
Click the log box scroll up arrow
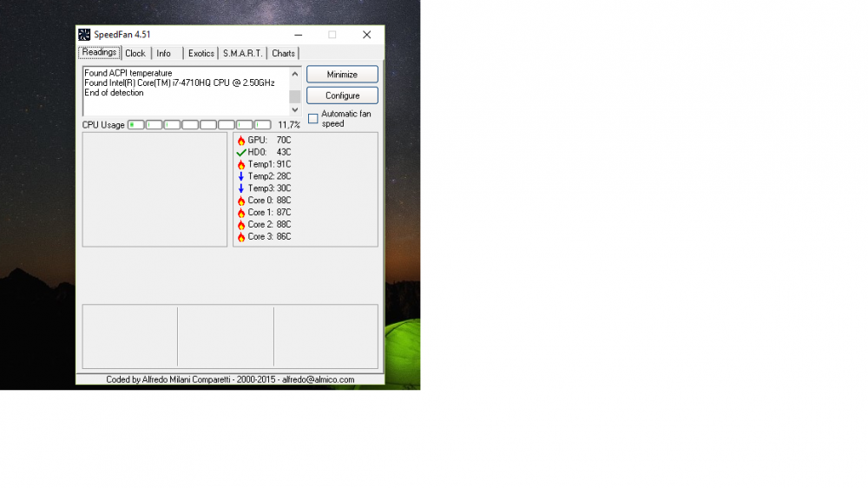[x=295, y=74]
